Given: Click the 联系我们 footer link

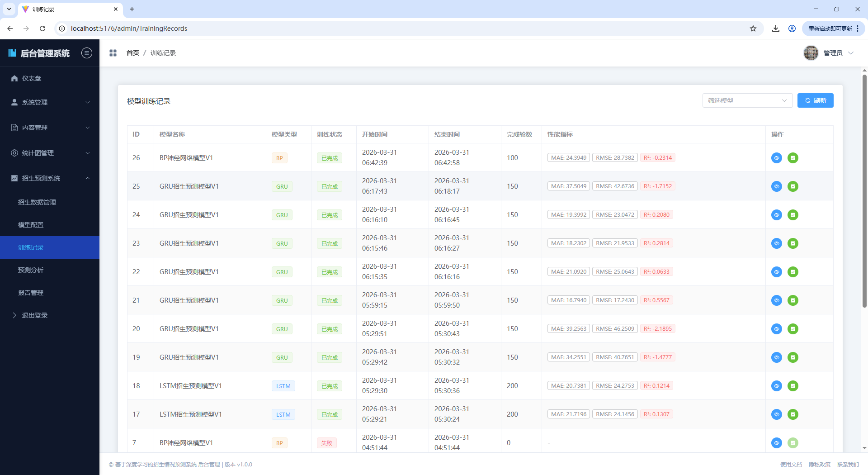Looking at the screenshot, I should click(x=848, y=464).
